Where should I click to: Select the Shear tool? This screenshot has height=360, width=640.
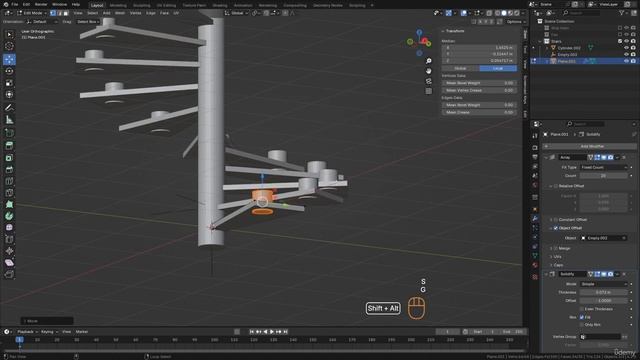pyautogui.click(x=9, y=263)
